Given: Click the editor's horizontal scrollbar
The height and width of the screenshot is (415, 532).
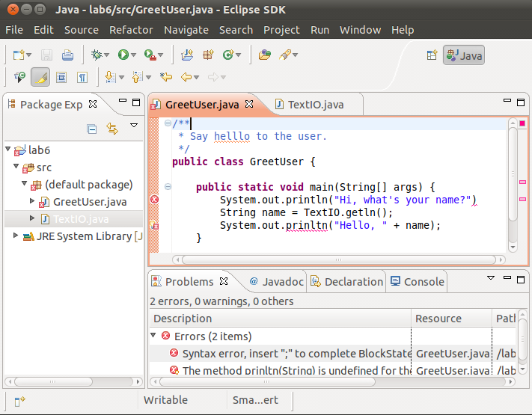Looking at the screenshot, I should 337,259.
